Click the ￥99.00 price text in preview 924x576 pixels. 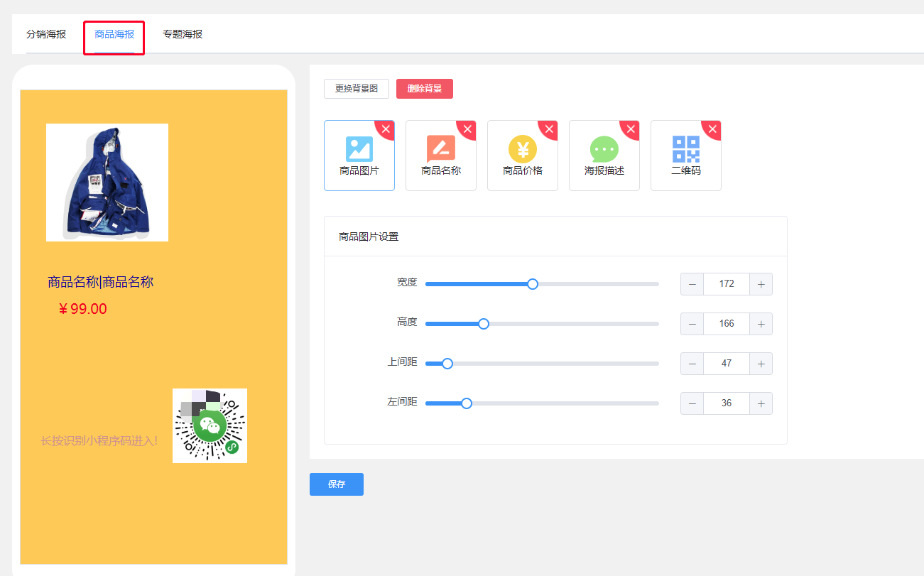click(x=82, y=309)
